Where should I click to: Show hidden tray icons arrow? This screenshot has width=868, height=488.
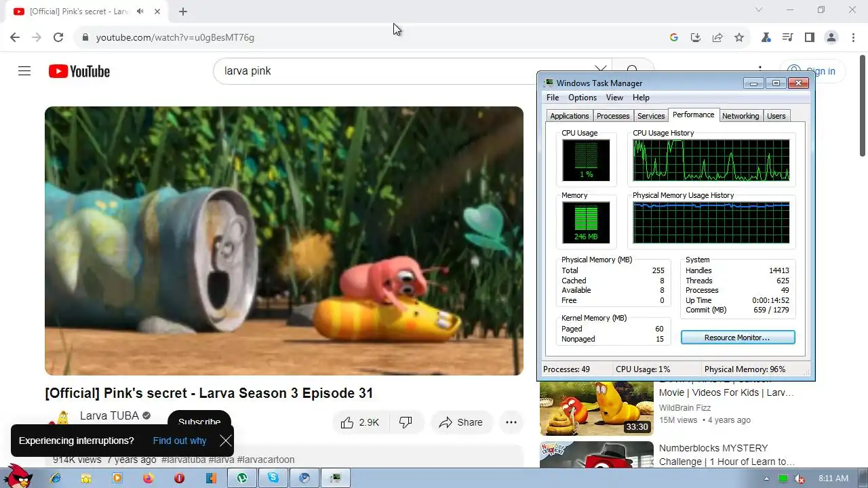767,479
